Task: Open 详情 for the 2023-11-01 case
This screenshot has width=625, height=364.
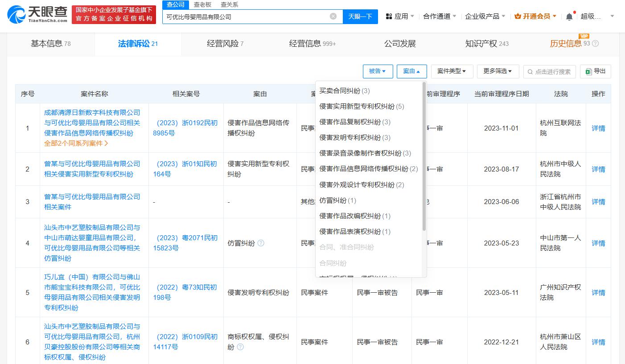Action: [x=598, y=128]
